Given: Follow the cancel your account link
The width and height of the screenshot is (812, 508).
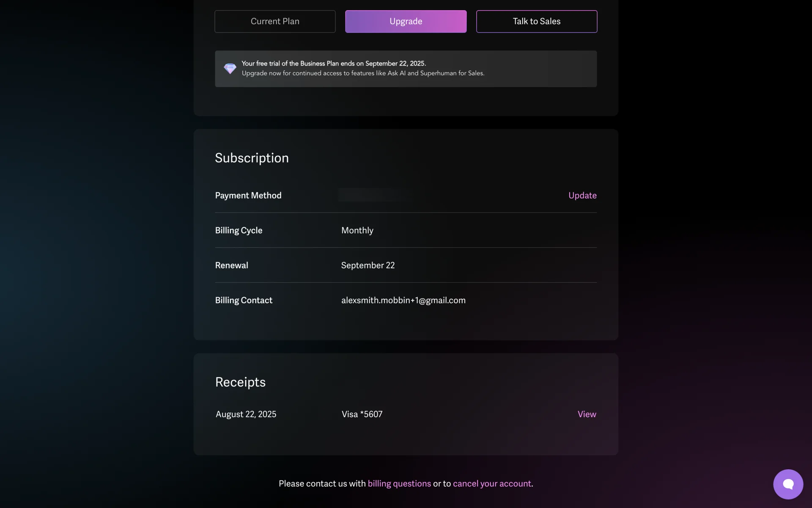Looking at the screenshot, I should pyautogui.click(x=492, y=483).
